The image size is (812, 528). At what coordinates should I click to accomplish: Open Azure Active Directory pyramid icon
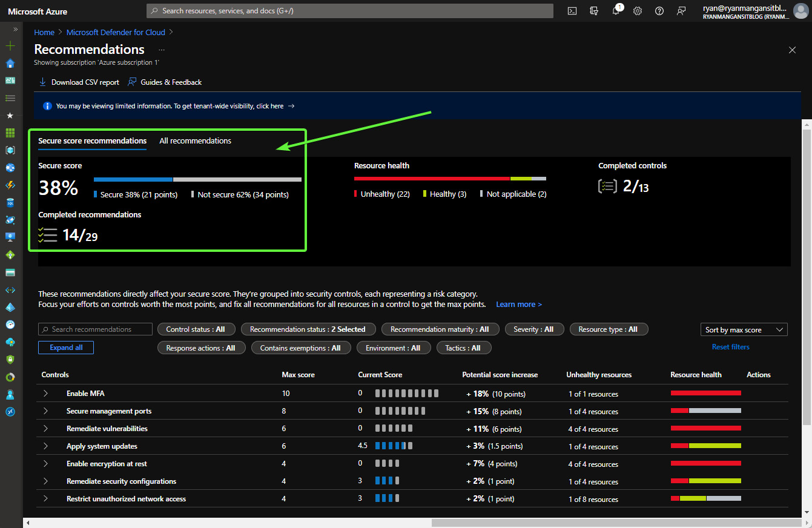[10, 307]
